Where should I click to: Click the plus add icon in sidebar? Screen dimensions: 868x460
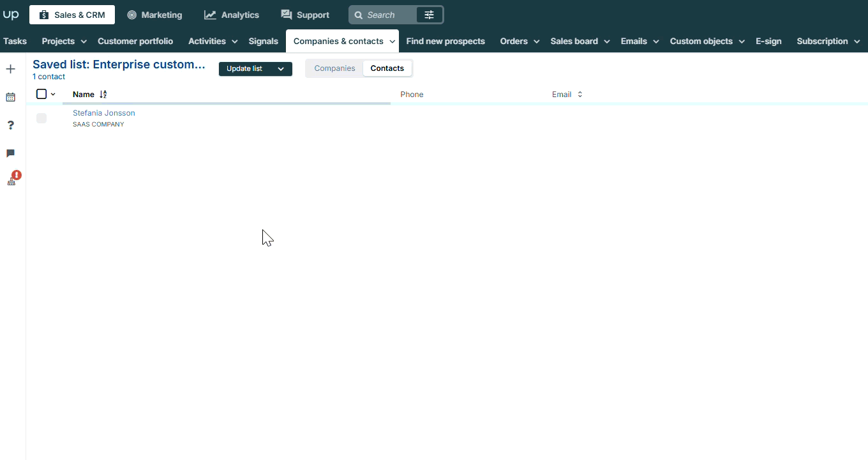[x=10, y=69]
